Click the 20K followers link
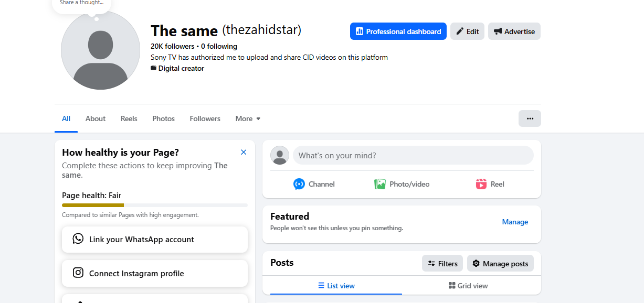Image resolution: width=644 pixels, height=303 pixels. 173,46
